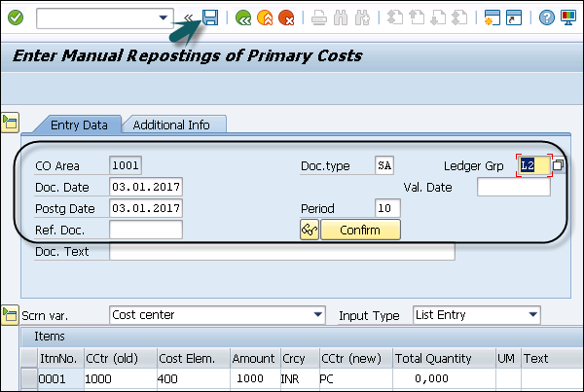
Task: Open the Input Type List Entry dropdown
Action: 531,315
